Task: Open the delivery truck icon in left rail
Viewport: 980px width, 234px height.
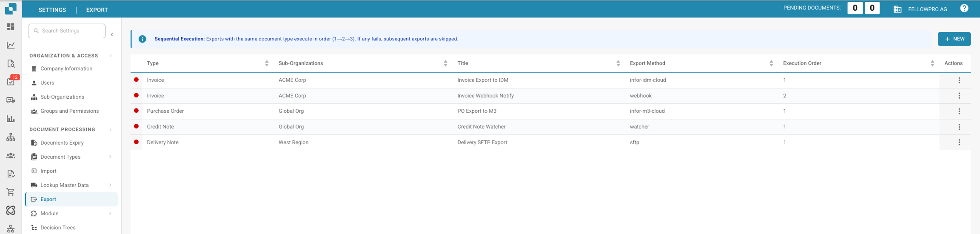Action: point(11,100)
